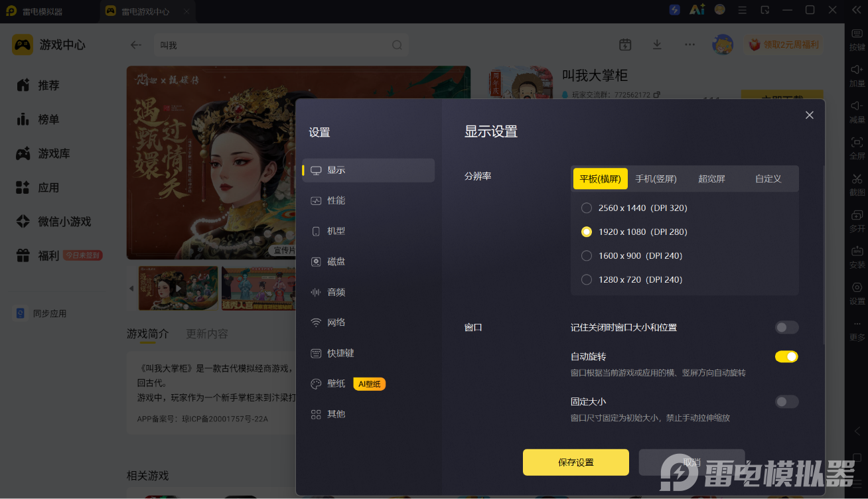868x499 pixels.
Task: Copy the 玩家交流群 number
Action: (657, 95)
